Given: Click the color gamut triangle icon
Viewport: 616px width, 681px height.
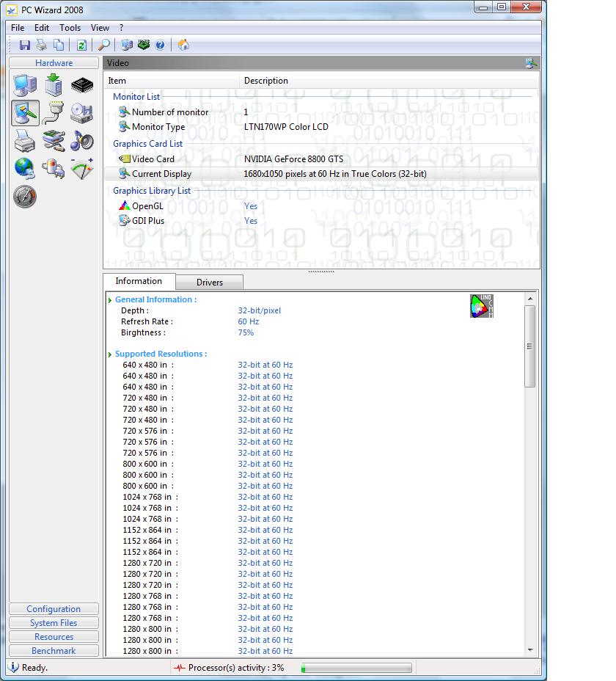Looking at the screenshot, I should [x=481, y=306].
